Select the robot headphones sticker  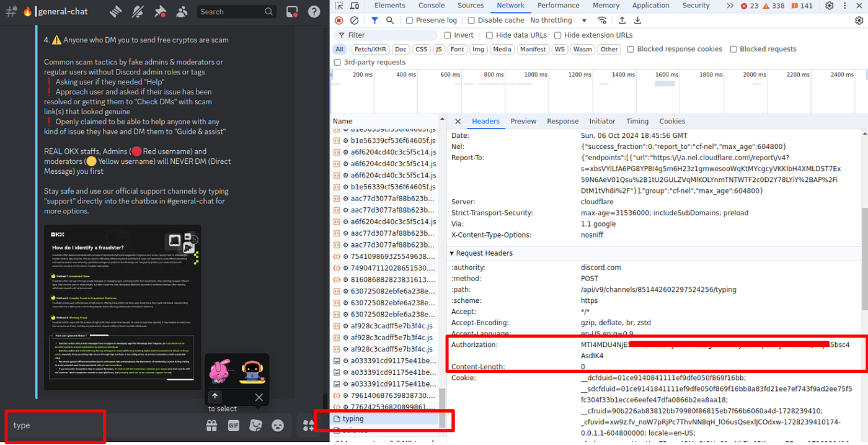click(x=252, y=372)
